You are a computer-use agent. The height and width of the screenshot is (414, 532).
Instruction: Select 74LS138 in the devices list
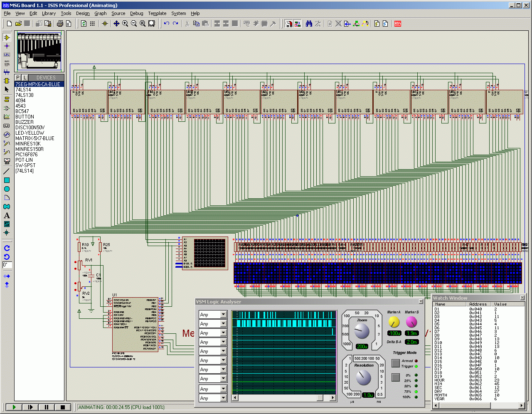[x=25, y=95]
